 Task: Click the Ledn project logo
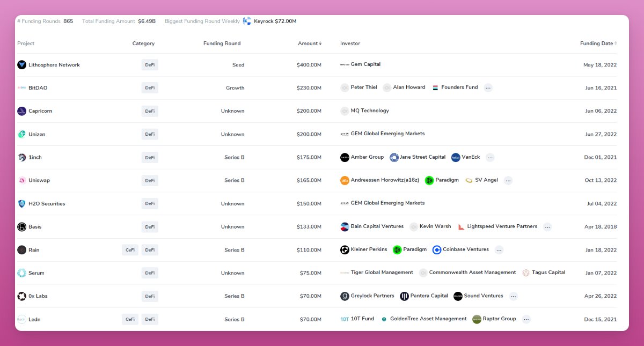21,319
